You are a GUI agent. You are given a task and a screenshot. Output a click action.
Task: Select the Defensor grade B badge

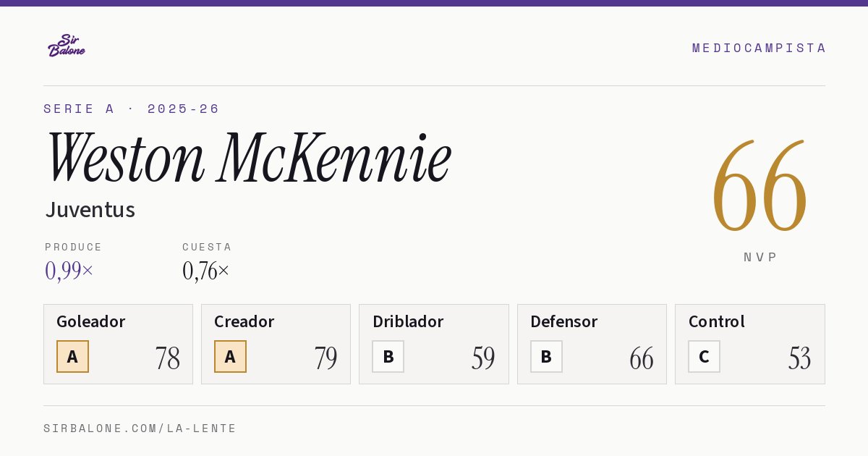(x=546, y=357)
